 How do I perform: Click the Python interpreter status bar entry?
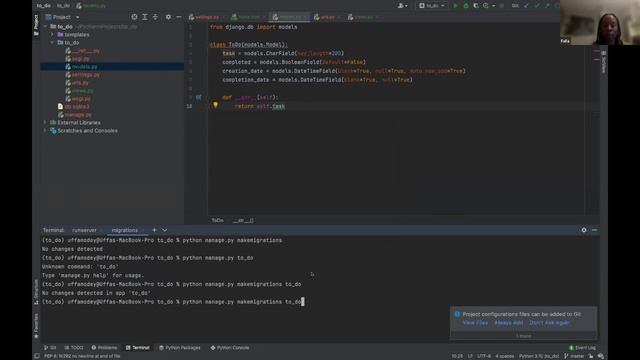point(539,356)
